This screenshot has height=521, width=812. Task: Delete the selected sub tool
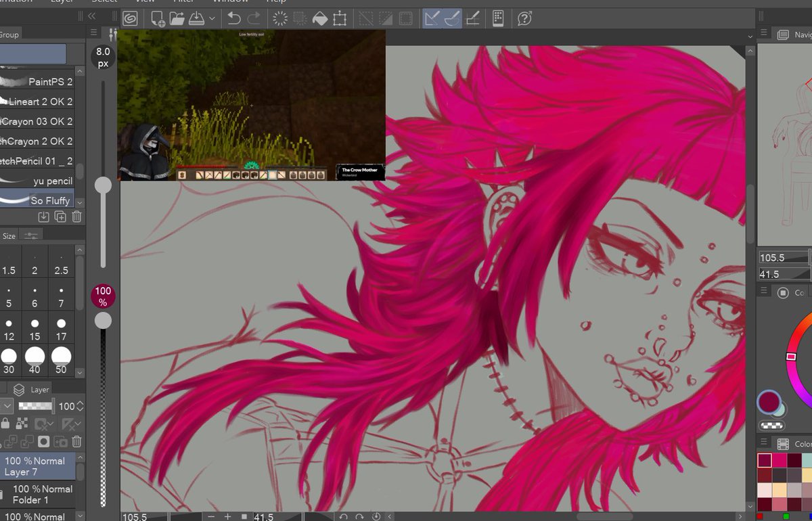tap(76, 217)
